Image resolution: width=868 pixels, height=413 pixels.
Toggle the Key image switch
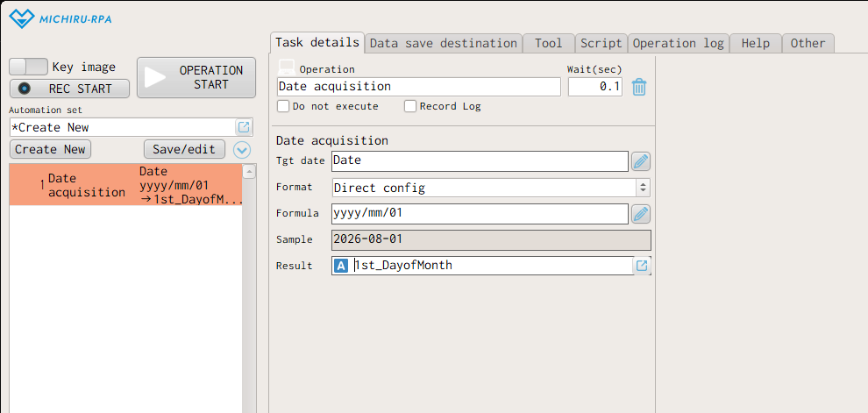pyautogui.click(x=28, y=67)
